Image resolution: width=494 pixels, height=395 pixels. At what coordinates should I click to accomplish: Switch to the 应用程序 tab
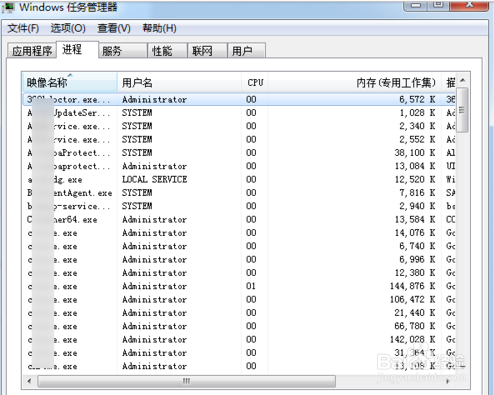click(32, 51)
